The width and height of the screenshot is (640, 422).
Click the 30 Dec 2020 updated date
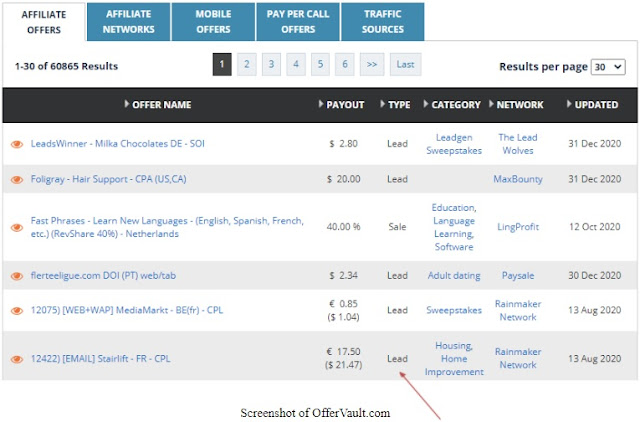coord(595,275)
